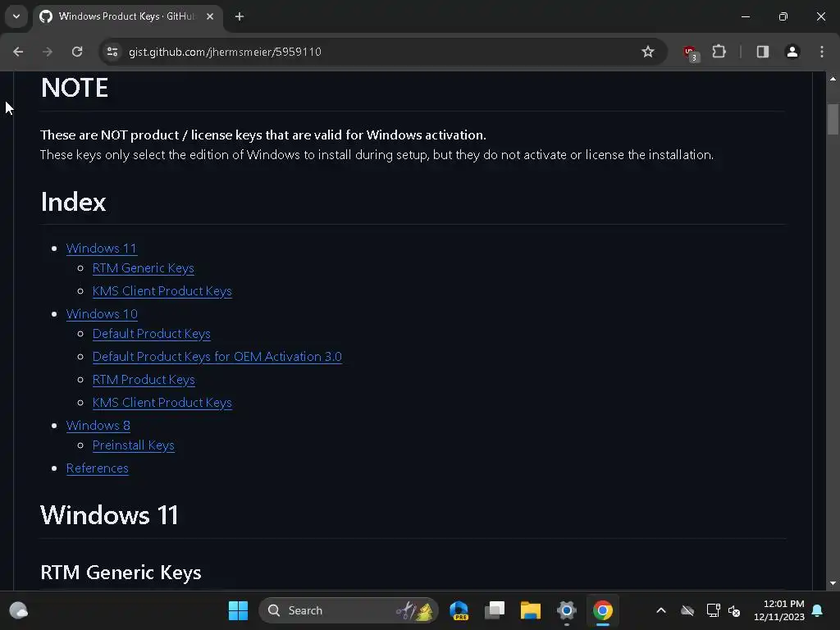Open File Explorer from the taskbar

click(x=531, y=610)
